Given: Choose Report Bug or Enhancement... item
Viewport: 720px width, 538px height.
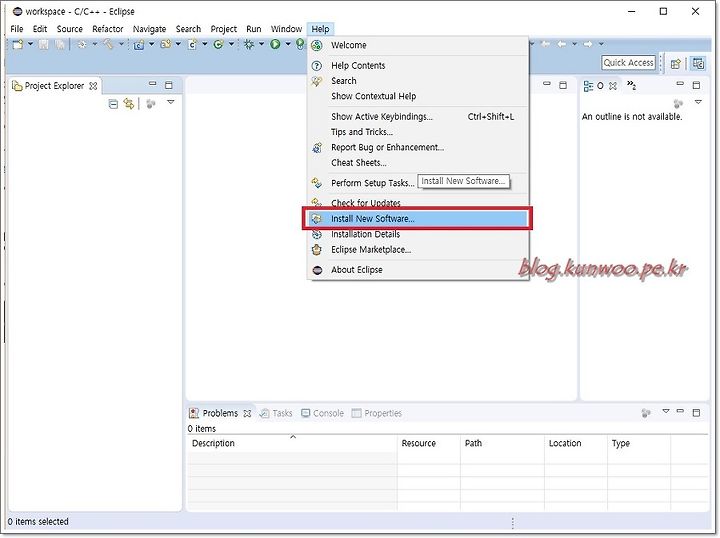Looking at the screenshot, I should (417, 147).
